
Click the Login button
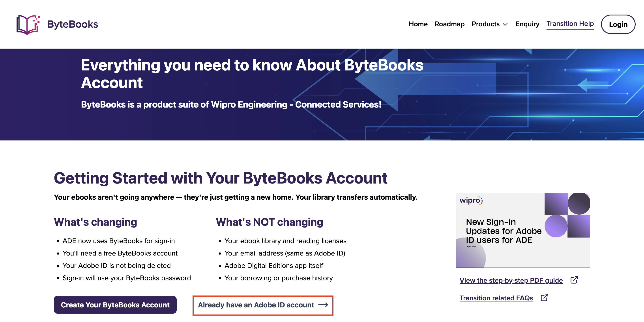pos(618,24)
